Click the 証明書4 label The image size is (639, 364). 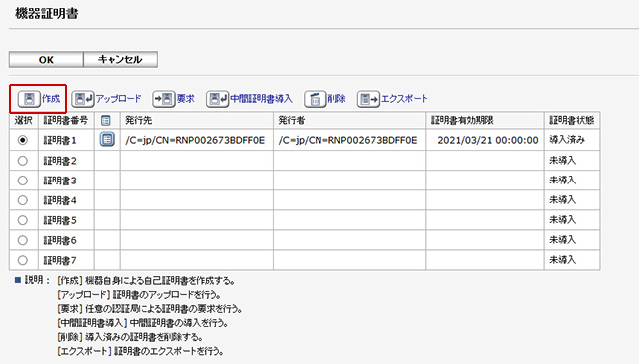coord(60,200)
